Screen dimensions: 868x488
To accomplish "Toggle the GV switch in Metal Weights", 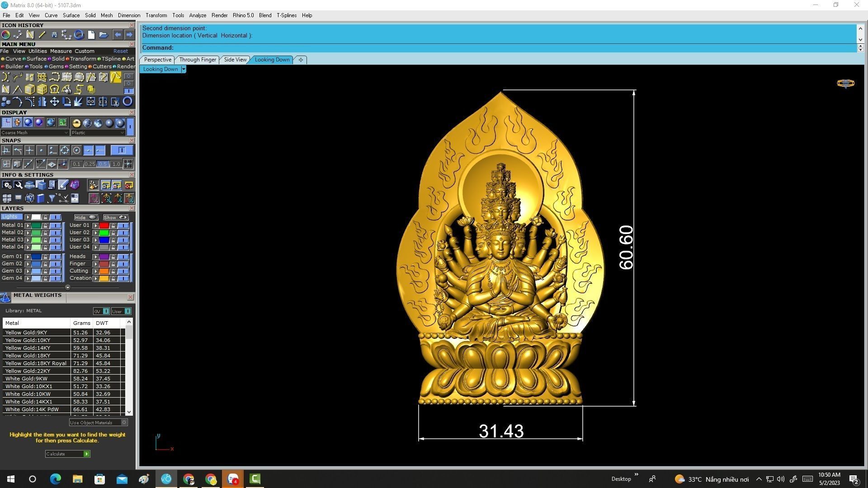I will 101,311.
